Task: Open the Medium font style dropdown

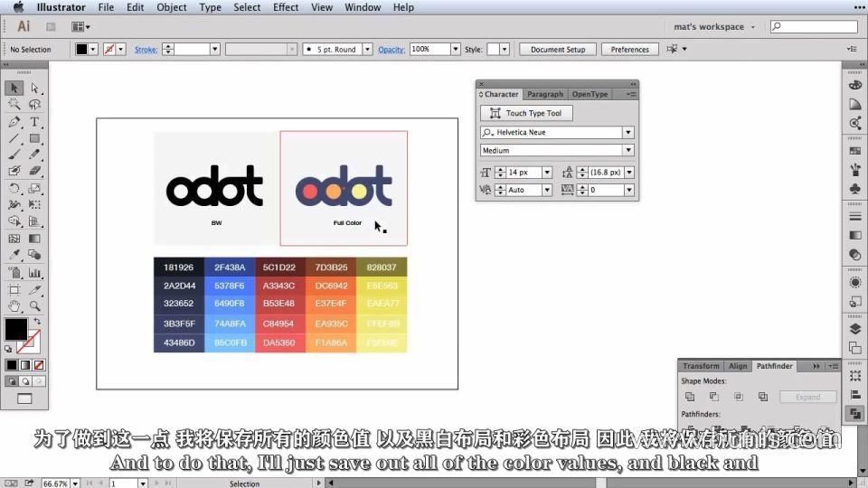Action: 627,150
